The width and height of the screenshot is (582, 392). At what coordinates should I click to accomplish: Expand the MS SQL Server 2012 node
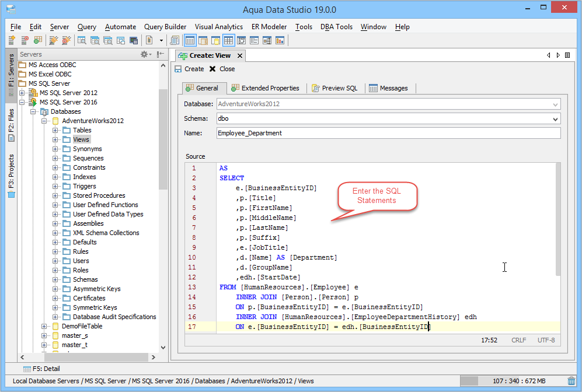click(x=22, y=93)
